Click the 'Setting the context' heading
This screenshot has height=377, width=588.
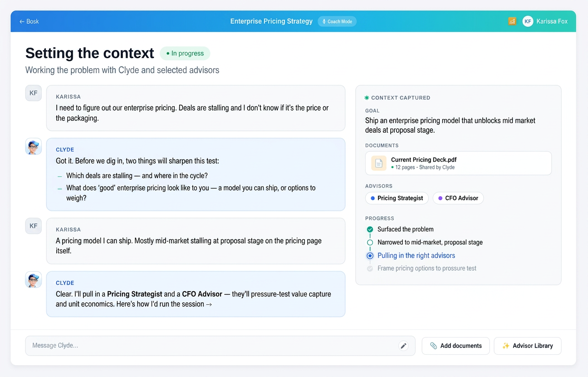point(90,53)
